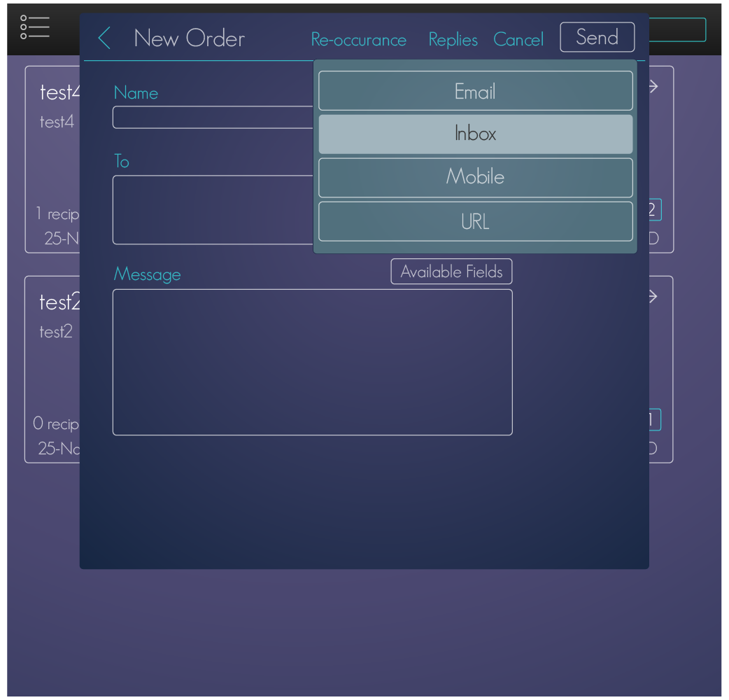Click the count badge on test2 card
The height and width of the screenshot is (700, 729).
coord(652,419)
